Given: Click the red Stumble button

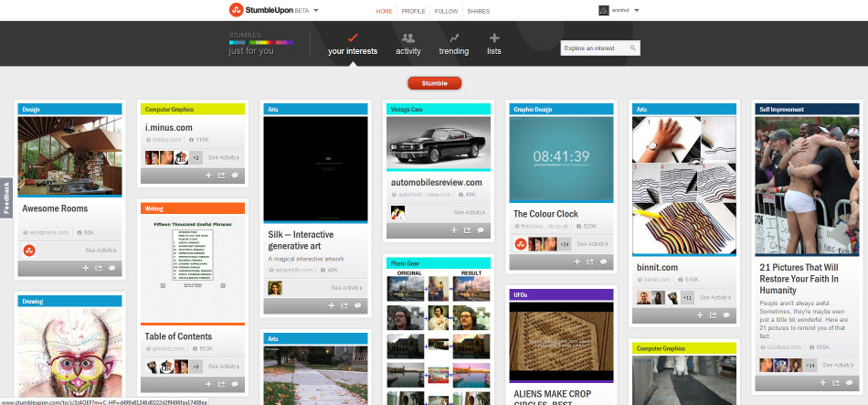Looking at the screenshot, I should coord(435,84).
